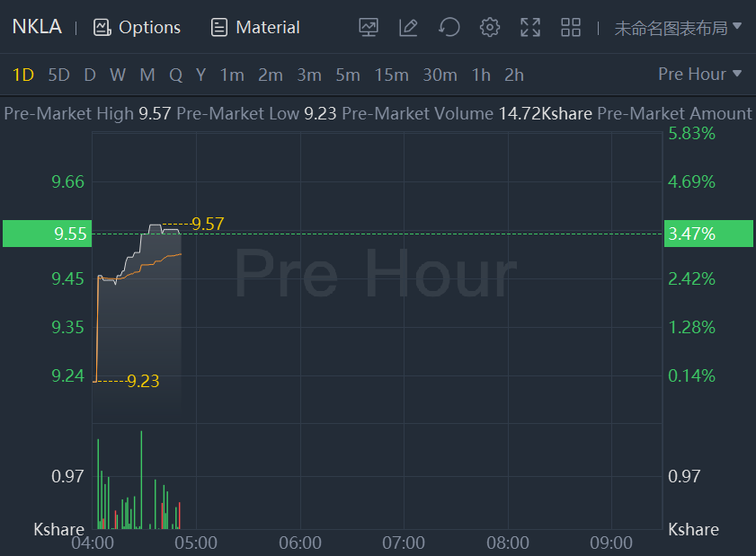Select the 15m interval tab

[391, 75]
